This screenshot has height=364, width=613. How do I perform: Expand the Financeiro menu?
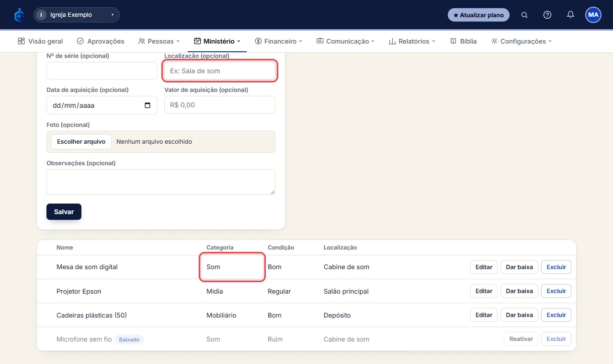[x=279, y=41]
